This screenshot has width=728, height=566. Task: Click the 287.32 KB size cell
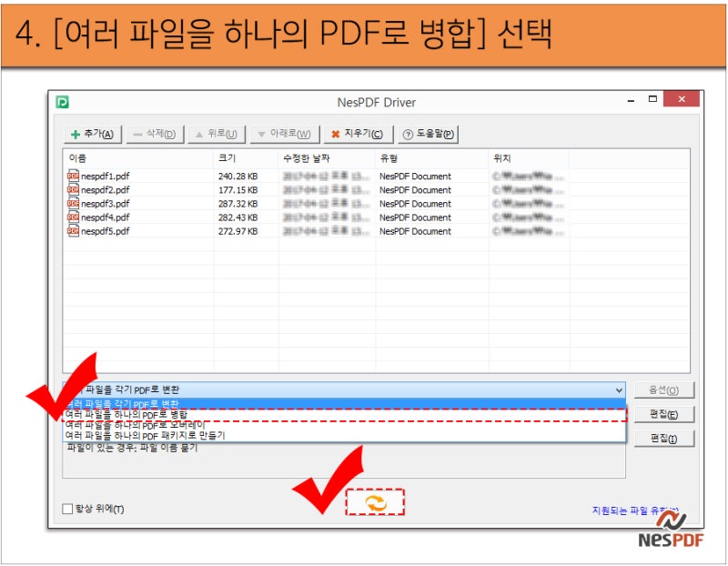tap(238, 204)
